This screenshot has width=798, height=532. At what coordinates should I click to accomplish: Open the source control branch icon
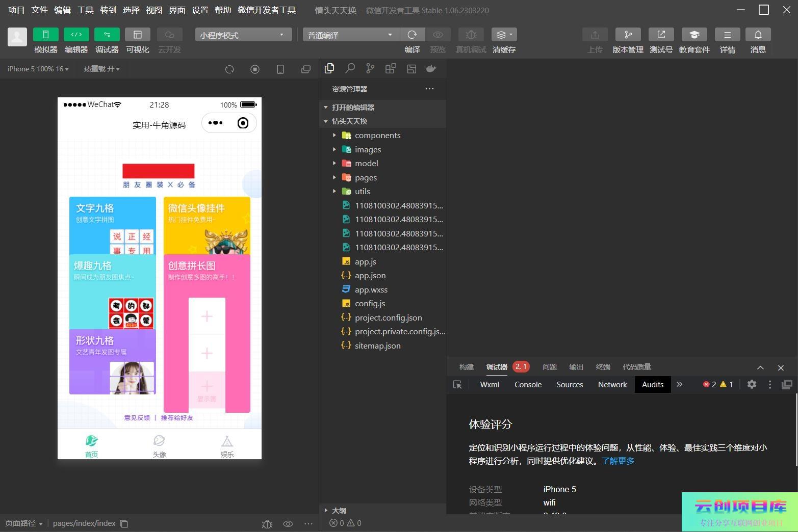point(370,69)
